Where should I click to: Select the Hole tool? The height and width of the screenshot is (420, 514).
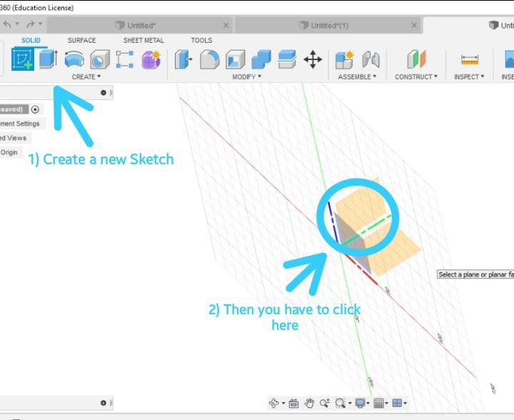[x=100, y=59]
